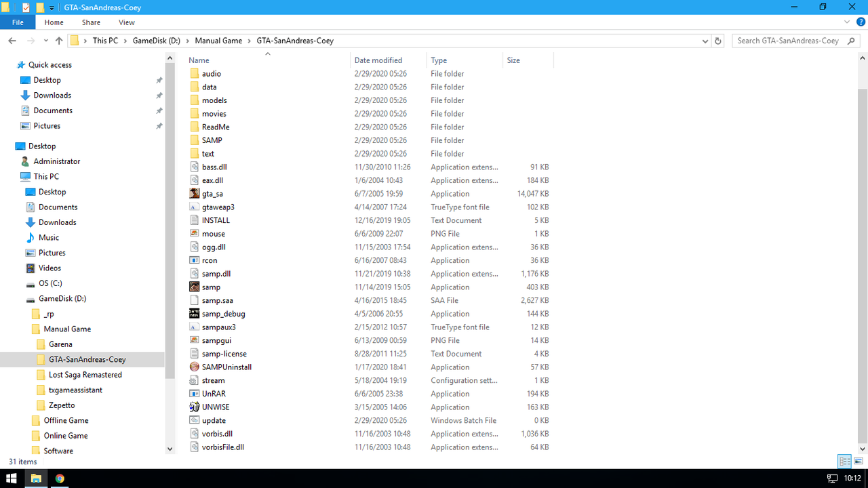
Task: Select the Garena folder in navigation pane
Action: pyautogui.click(x=60, y=344)
